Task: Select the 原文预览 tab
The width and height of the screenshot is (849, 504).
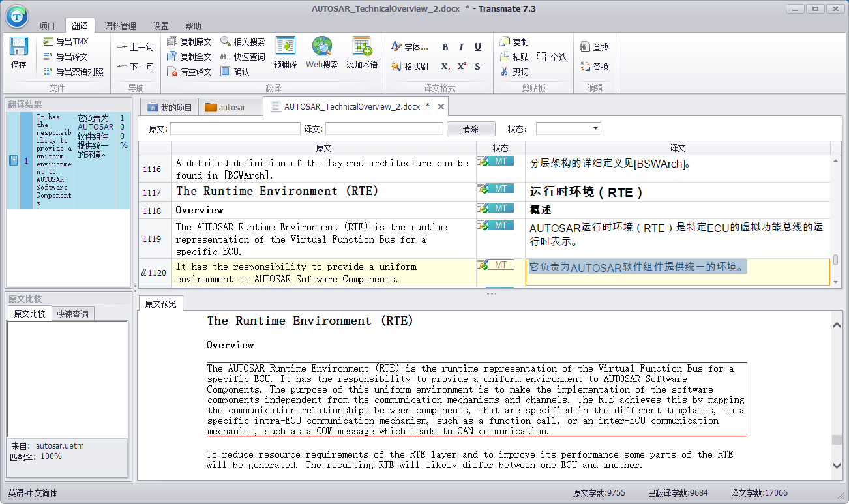Action: pyautogui.click(x=160, y=304)
